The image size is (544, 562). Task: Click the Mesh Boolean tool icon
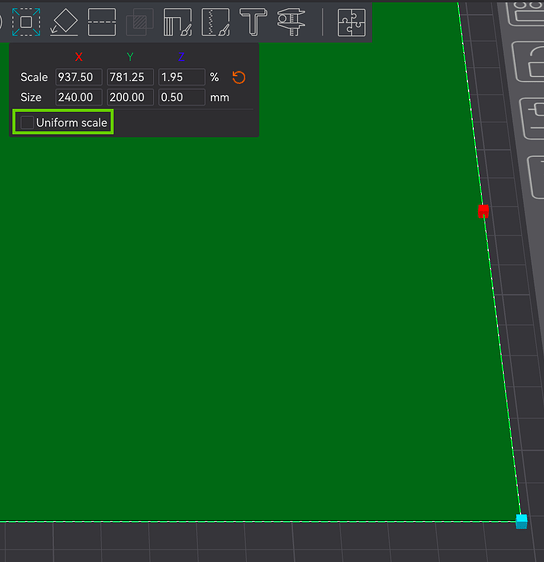pyautogui.click(x=140, y=22)
